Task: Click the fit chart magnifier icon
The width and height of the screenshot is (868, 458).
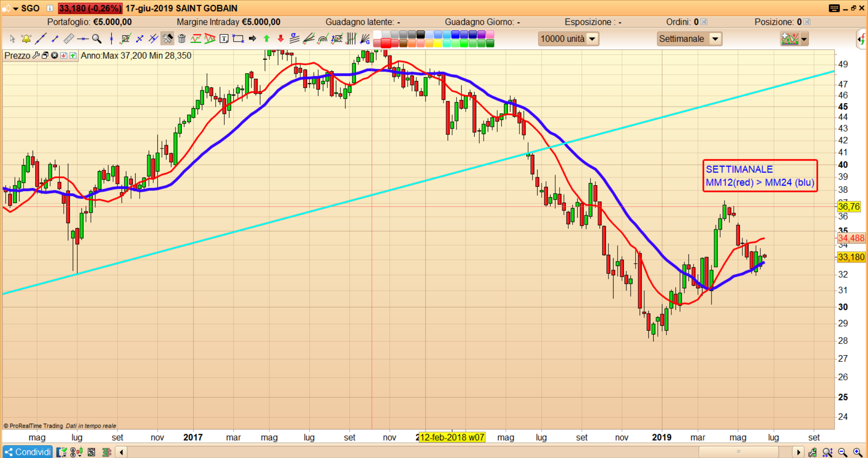Action: tap(828, 452)
